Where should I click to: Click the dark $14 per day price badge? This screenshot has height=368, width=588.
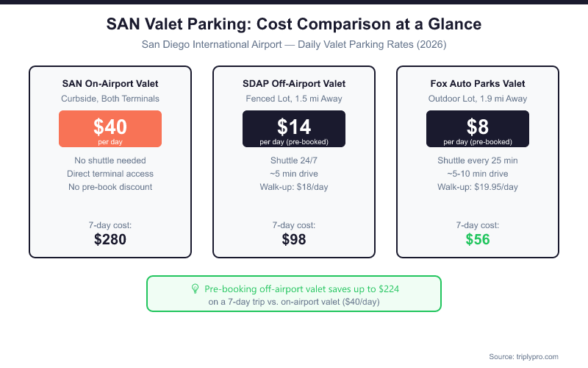294,129
